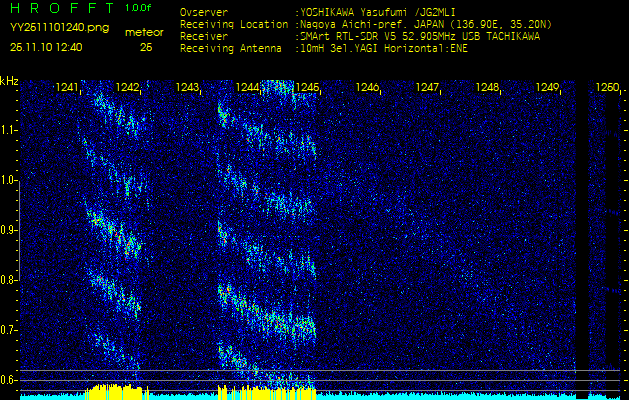Click the 1247 time marker
Screen dimensions: 629x400
(x=428, y=87)
